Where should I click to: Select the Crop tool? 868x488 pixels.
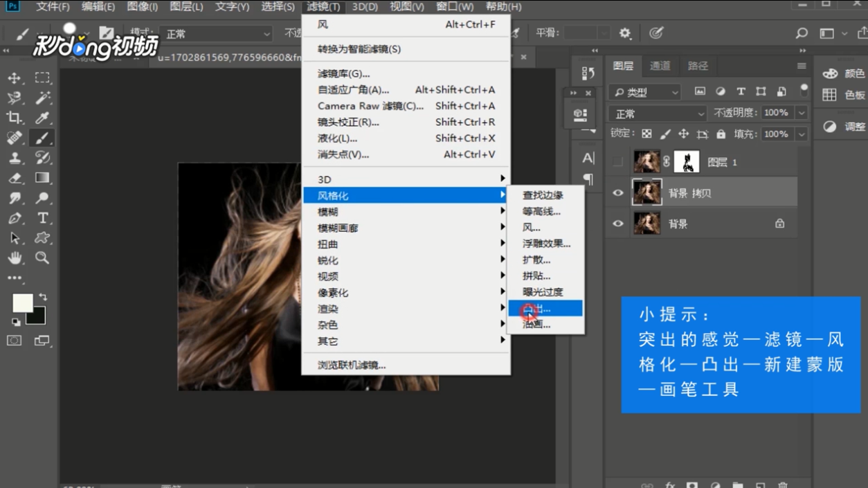pos(15,118)
